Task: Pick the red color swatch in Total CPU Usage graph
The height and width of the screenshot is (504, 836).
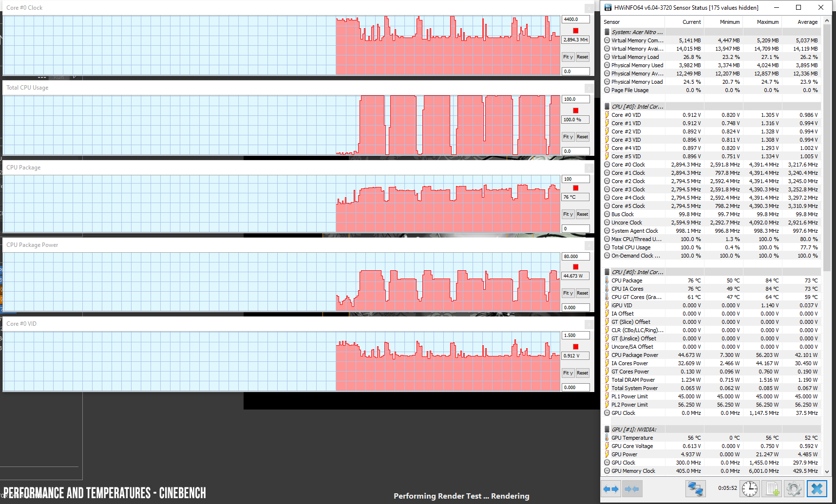Action: (575, 111)
